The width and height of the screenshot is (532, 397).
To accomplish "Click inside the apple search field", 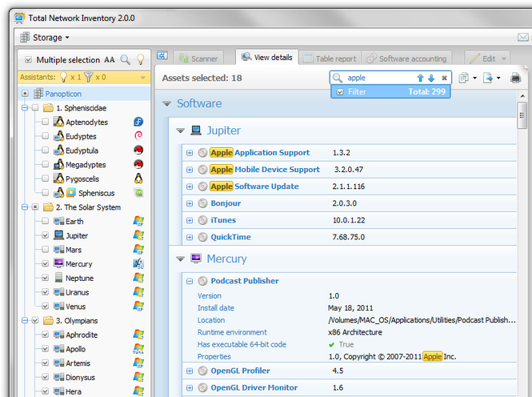I will click(x=378, y=78).
